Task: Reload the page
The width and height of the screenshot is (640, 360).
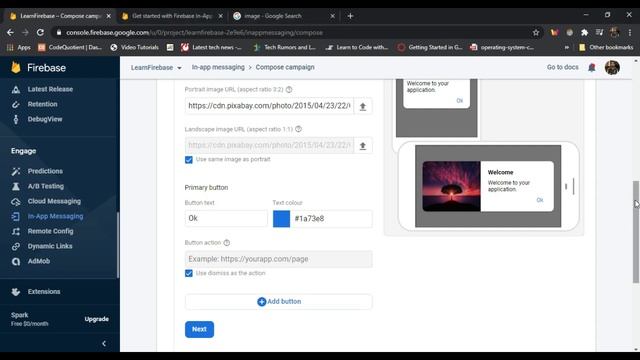Action: (40, 32)
